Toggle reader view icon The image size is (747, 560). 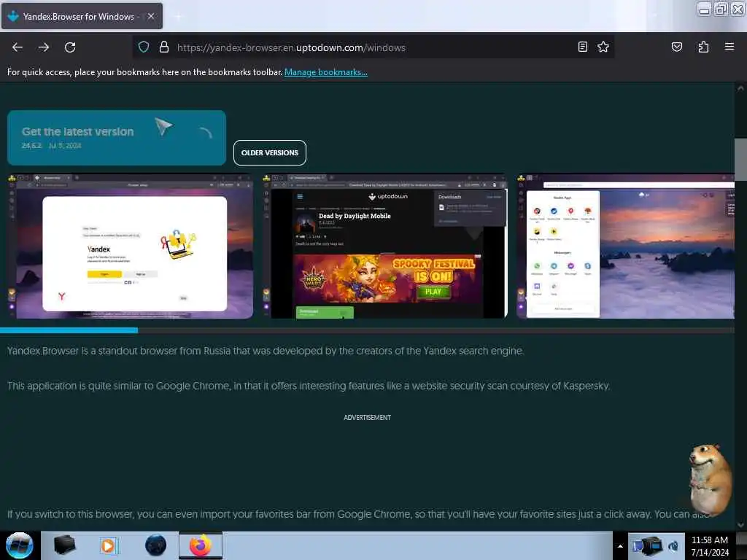pos(582,47)
